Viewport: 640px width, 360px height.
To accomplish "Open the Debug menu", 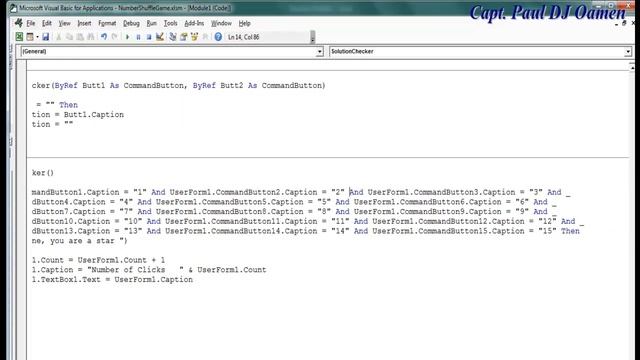I will click(x=131, y=23).
